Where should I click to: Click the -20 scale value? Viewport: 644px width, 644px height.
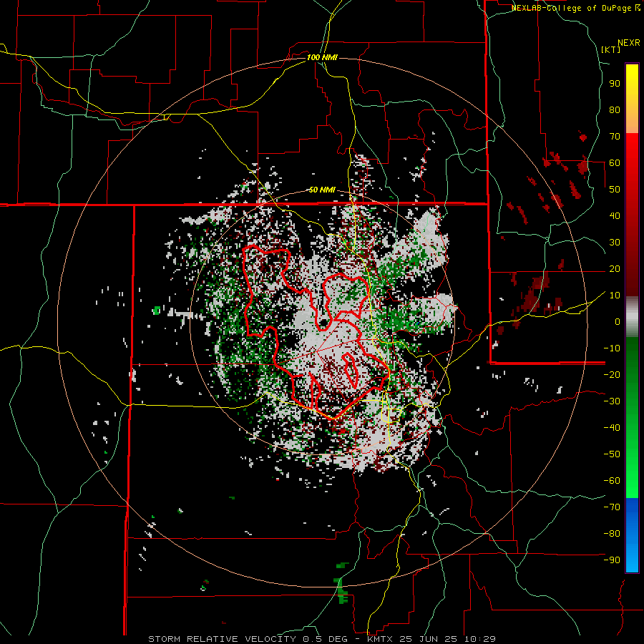tap(612, 374)
